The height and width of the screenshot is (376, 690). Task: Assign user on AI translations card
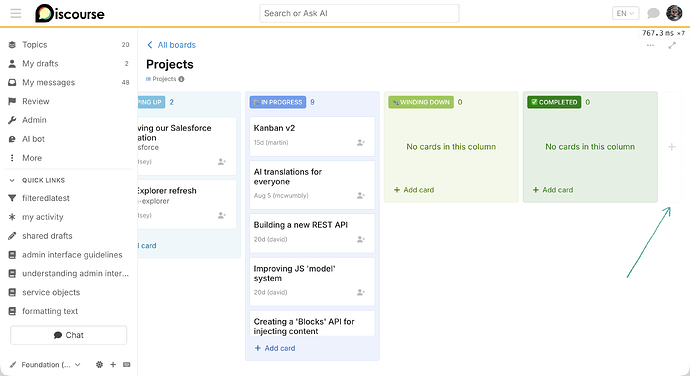click(361, 195)
